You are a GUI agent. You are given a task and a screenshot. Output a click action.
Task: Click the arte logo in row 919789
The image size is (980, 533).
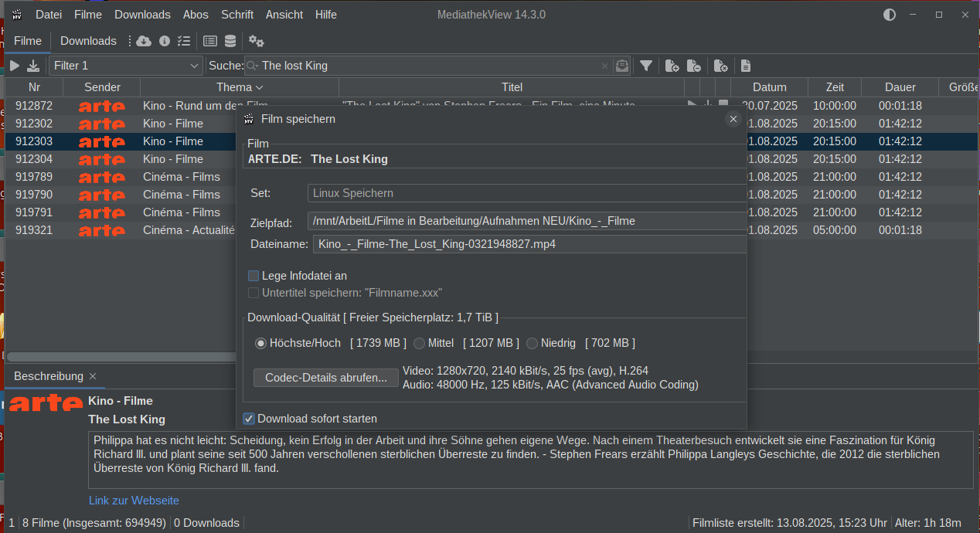(x=101, y=177)
